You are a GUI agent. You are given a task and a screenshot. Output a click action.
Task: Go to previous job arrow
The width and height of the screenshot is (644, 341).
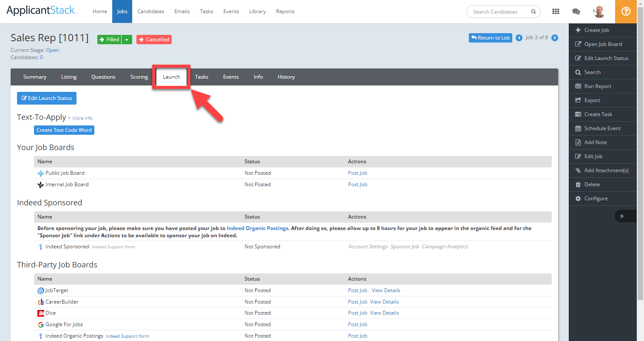[519, 38]
